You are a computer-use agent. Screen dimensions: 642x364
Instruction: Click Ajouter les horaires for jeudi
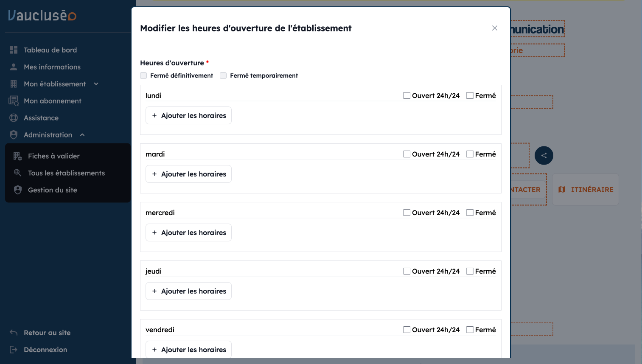tap(189, 291)
